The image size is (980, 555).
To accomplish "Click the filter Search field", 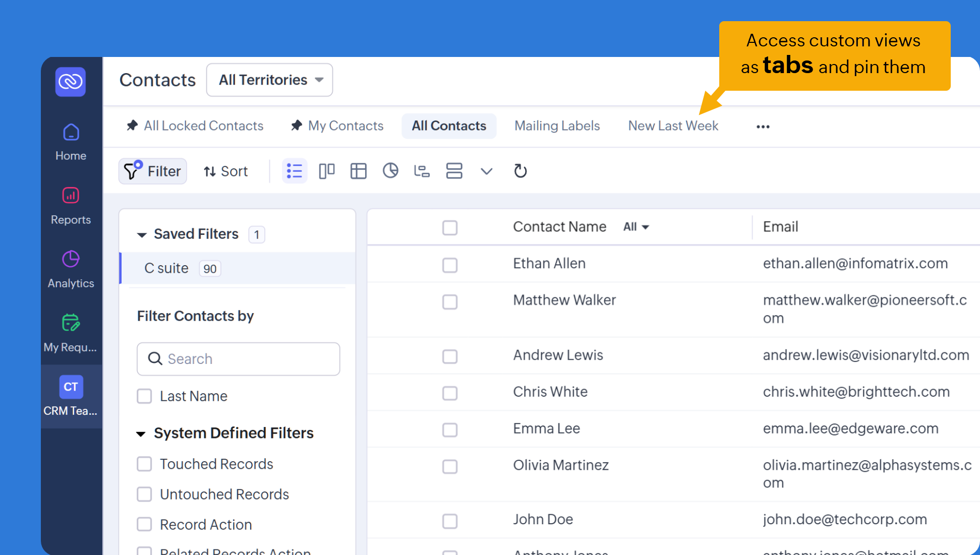I will [238, 359].
